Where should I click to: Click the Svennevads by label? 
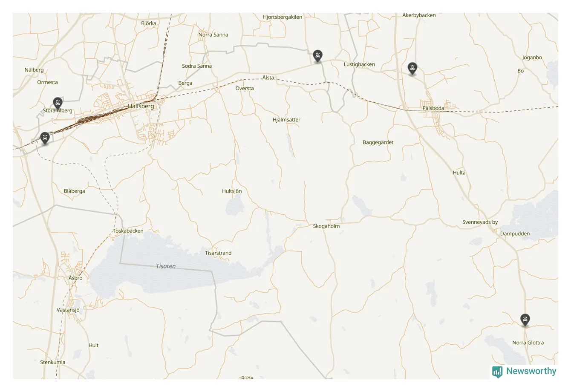pyautogui.click(x=480, y=222)
